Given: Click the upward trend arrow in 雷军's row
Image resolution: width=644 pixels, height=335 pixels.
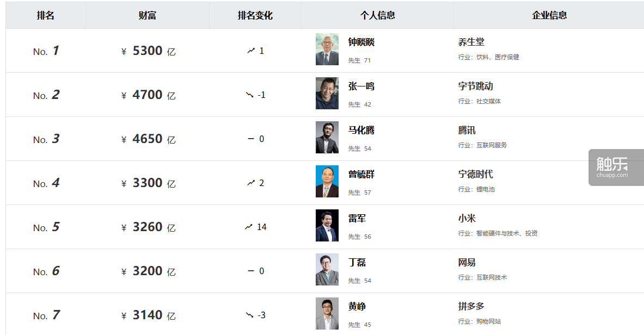Looking at the screenshot, I should (249, 227).
